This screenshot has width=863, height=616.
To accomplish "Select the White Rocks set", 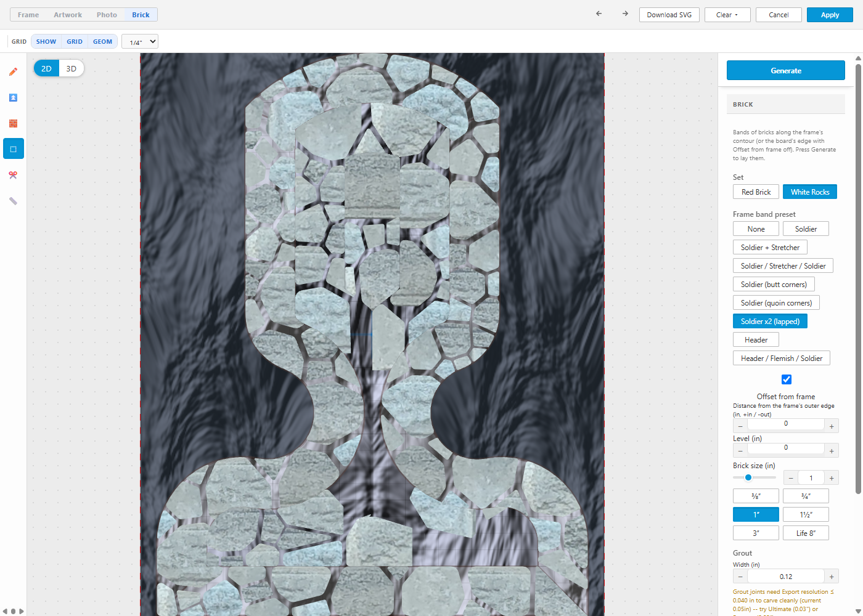I will (x=810, y=192).
